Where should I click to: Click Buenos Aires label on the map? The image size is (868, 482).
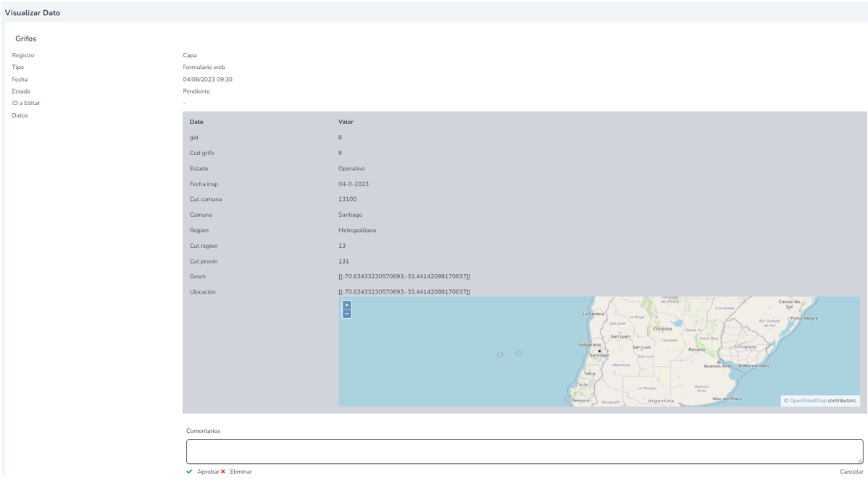[x=717, y=367]
